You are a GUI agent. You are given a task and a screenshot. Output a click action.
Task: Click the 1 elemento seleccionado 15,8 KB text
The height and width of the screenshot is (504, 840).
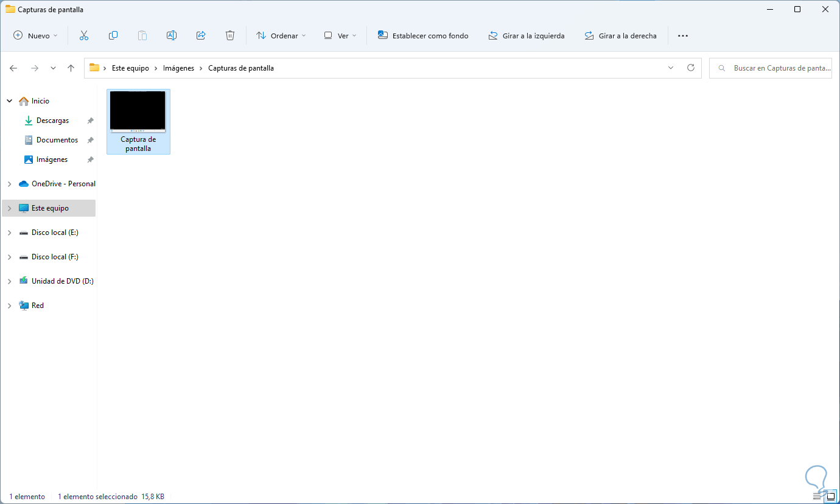(111, 497)
